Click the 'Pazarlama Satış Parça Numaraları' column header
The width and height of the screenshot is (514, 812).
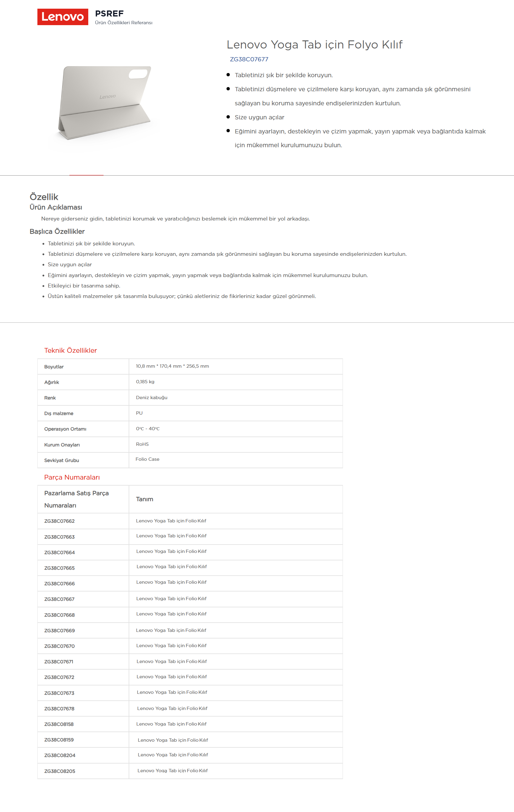pyautogui.click(x=77, y=499)
